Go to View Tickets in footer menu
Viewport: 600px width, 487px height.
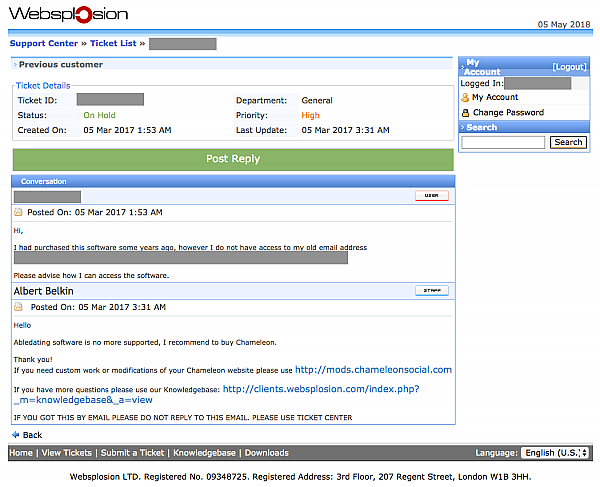point(66,453)
